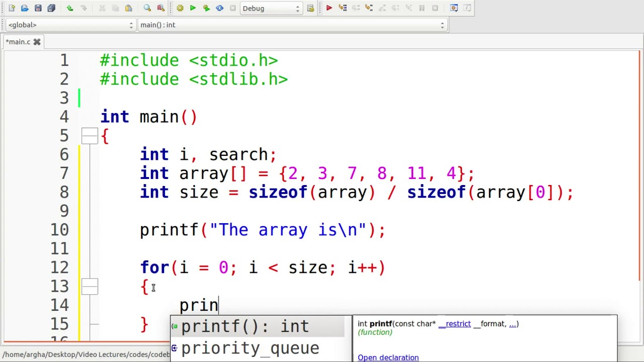Follow the Open declaration link

coord(388,357)
